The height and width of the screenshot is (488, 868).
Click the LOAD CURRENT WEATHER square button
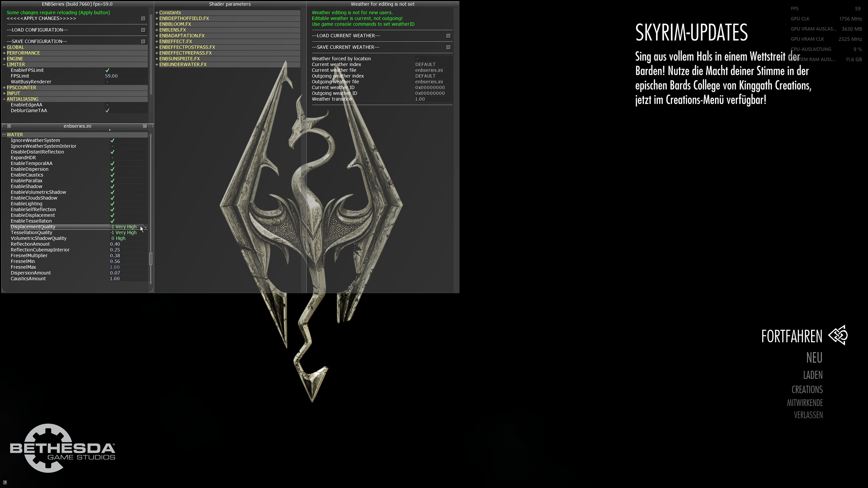(448, 36)
